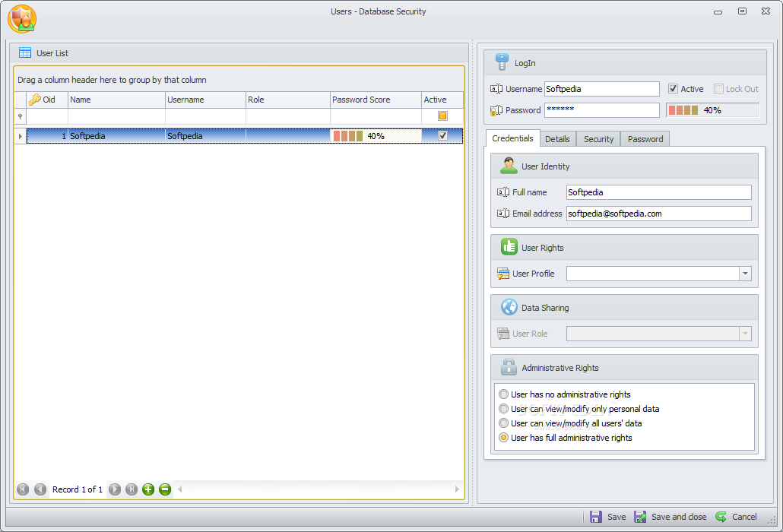The width and height of the screenshot is (783, 532).
Task: Click the User Role icon
Action: 502,334
